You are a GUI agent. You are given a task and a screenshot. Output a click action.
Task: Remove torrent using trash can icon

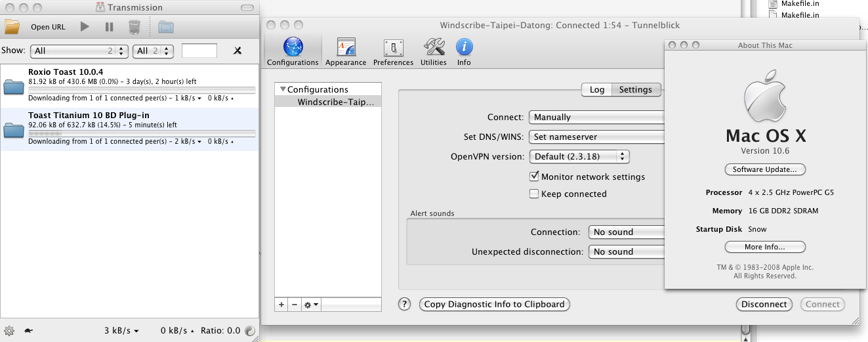pyautogui.click(x=134, y=27)
